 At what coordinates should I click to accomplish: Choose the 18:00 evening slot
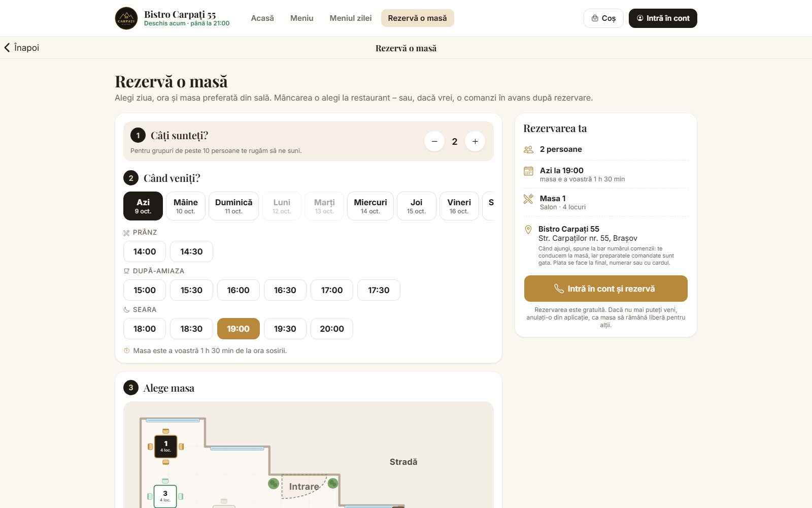point(145,329)
